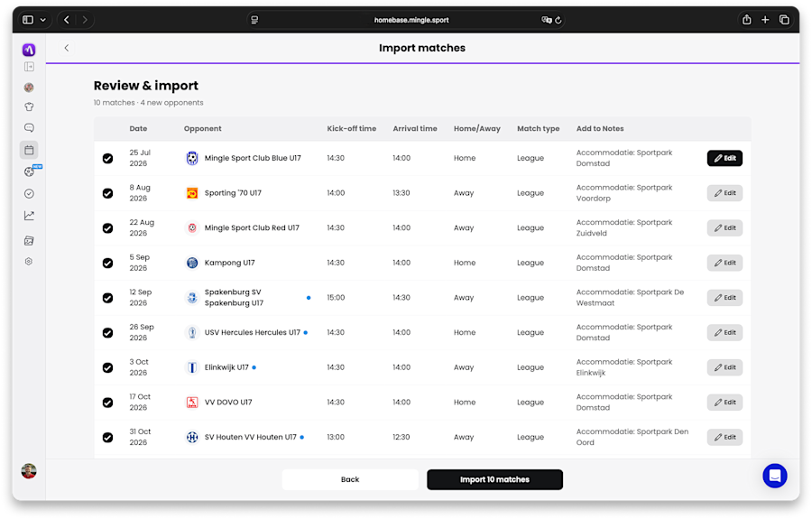The width and height of the screenshot is (812, 519).
Task: Open the calendar icon in sidebar
Action: [29, 150]
